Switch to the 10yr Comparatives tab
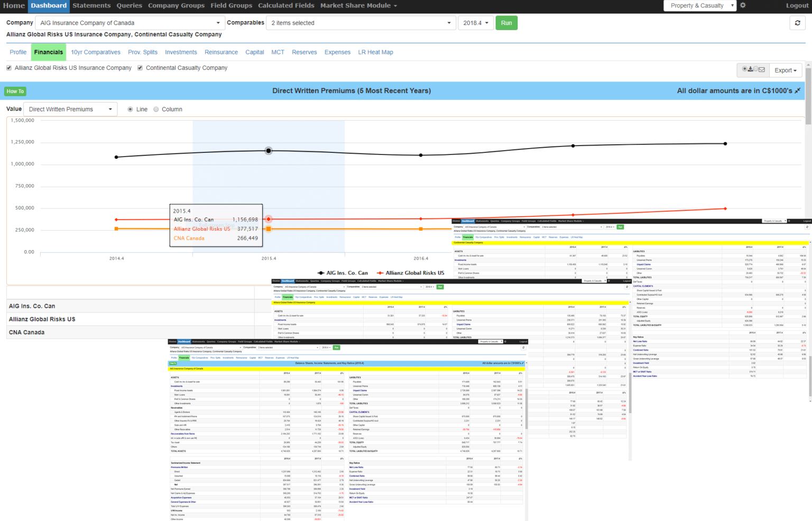The width and height of the screenshot is (812, 521). click(96, 52)
